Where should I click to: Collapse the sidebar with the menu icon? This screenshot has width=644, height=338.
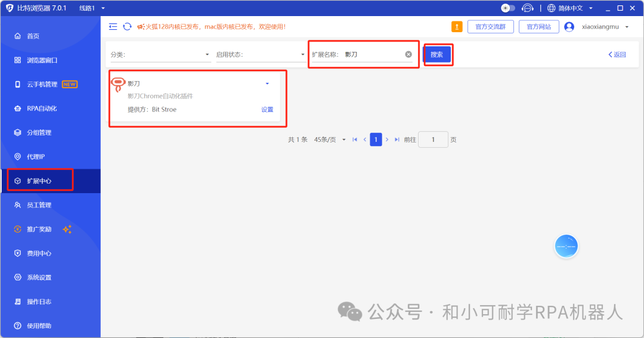(113, 26)
